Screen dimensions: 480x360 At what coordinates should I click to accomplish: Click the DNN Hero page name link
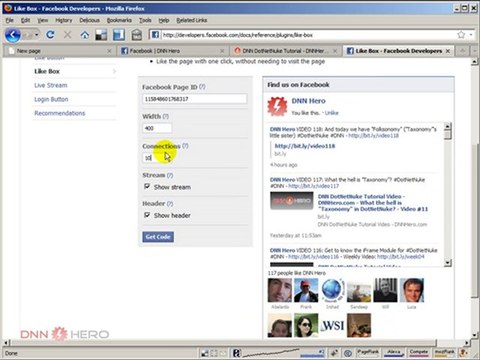(x=308, y=101)
